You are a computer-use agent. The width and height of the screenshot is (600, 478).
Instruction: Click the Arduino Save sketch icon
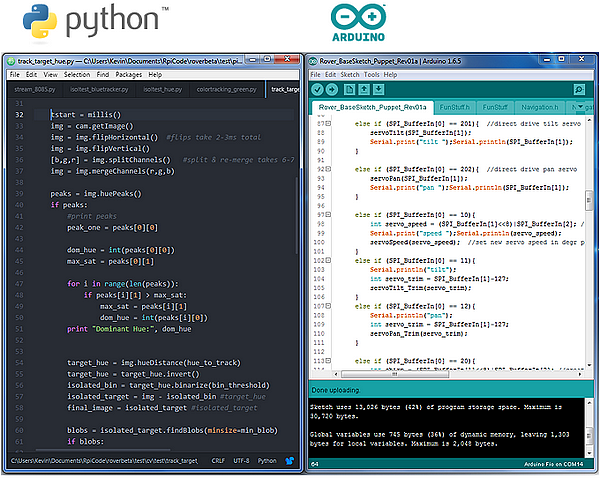pyautogui.click(x=378, y=90)
